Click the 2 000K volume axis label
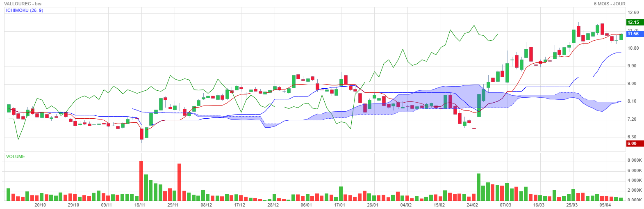 (x=634, y=190)
